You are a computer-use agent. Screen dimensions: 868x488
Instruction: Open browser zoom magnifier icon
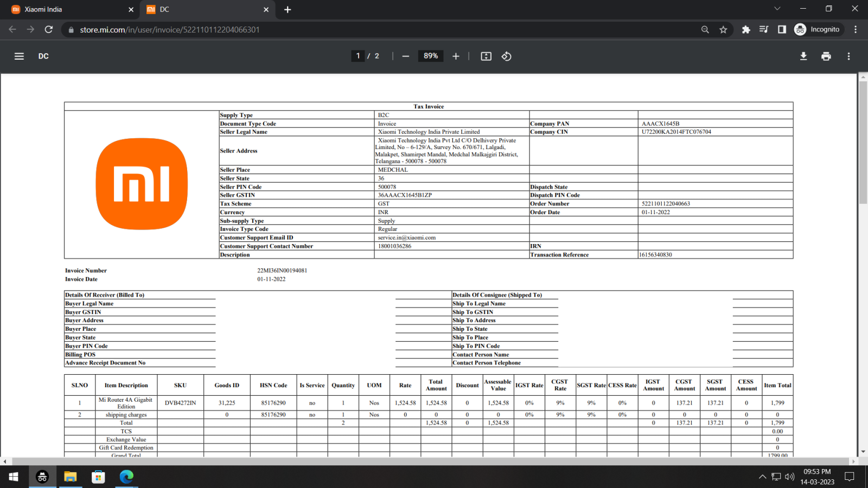coord(705,29)
